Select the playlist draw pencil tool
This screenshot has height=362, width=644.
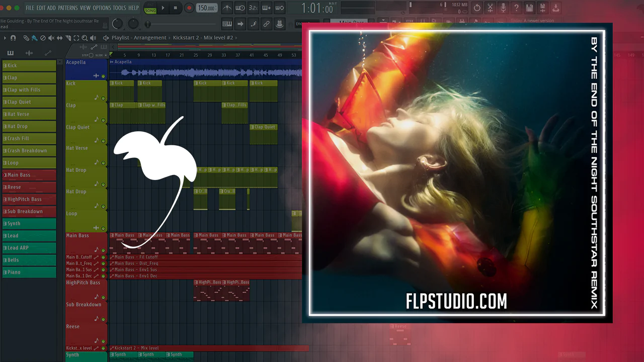point(26,38)
